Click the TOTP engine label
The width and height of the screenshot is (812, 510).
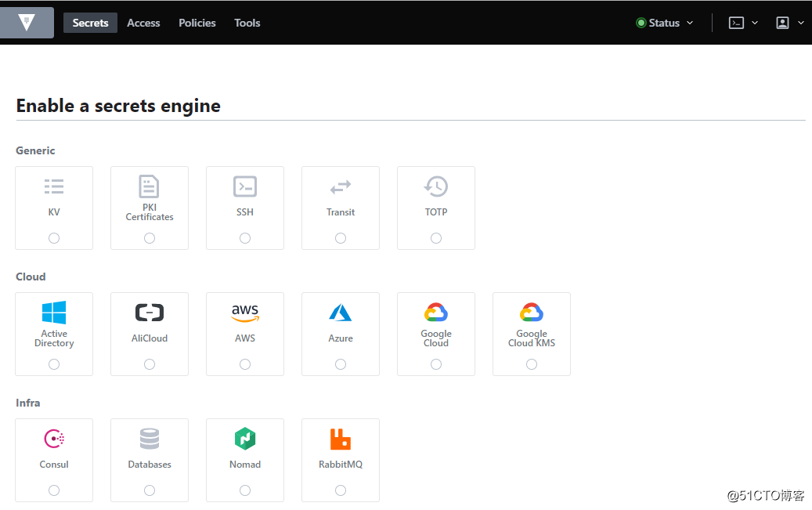[436, 212]
